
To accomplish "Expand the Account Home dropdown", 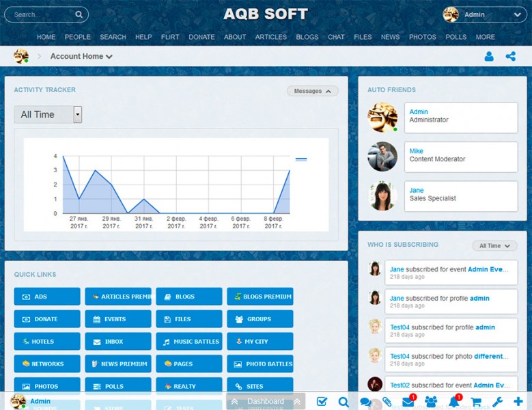I will (81, 56).
